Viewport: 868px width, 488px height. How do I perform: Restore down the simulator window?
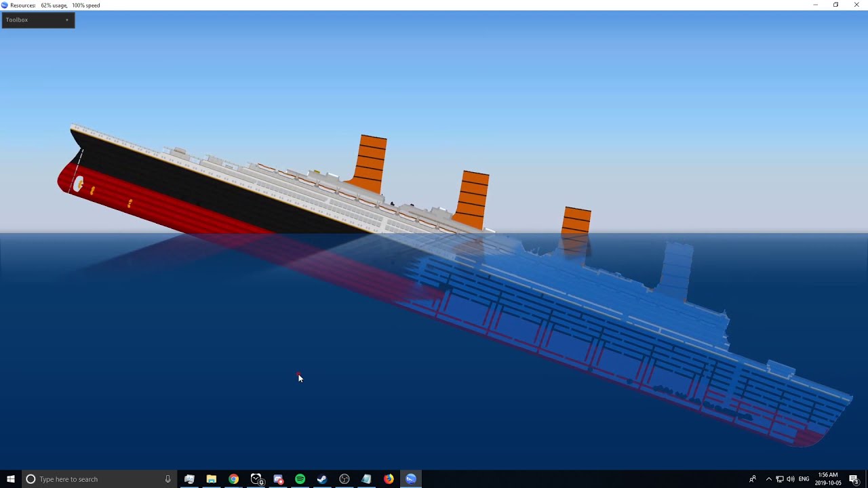click(835, 5)
